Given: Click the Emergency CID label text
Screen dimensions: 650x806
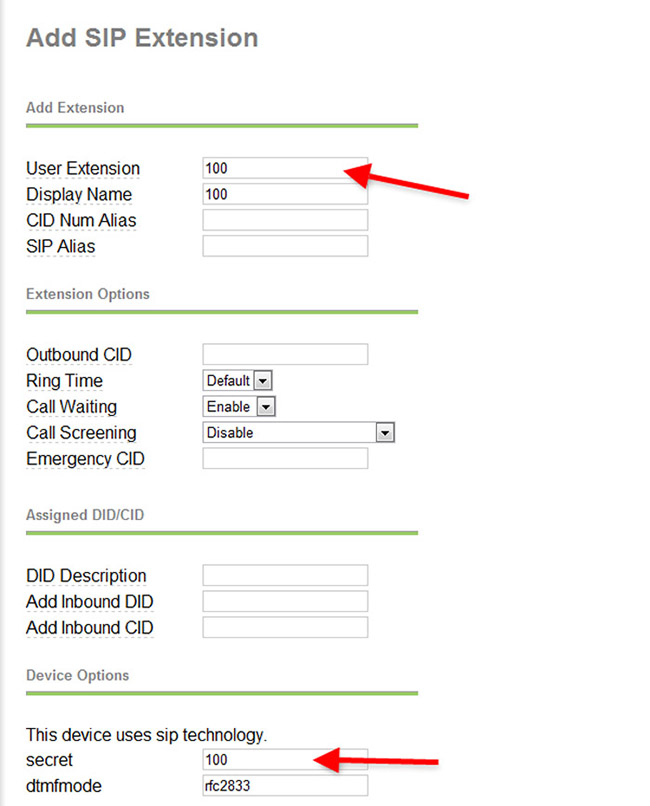Looking at the screenshot, I should [85, 460].
